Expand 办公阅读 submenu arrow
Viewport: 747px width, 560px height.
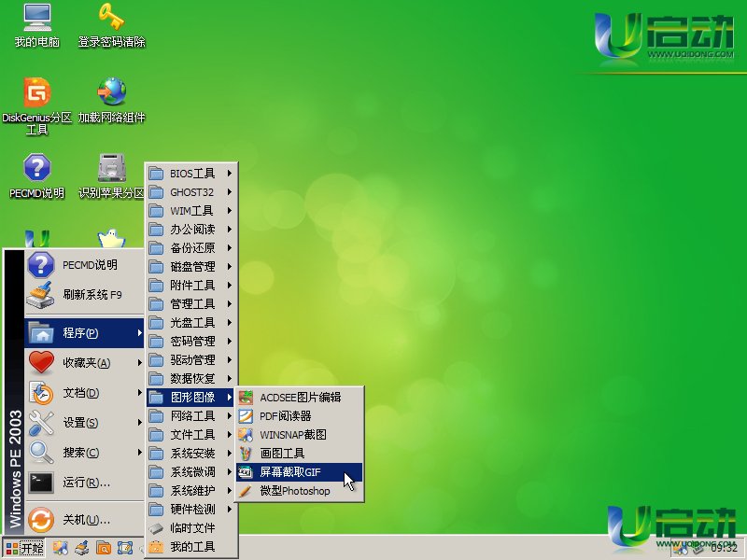pyautogui.click(x=230, y=229)
